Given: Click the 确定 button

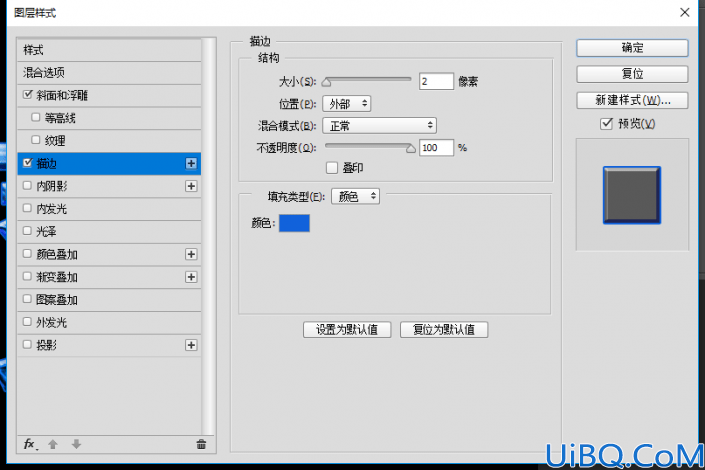Looking at the screenshot, I should click(x=632, y=48).
